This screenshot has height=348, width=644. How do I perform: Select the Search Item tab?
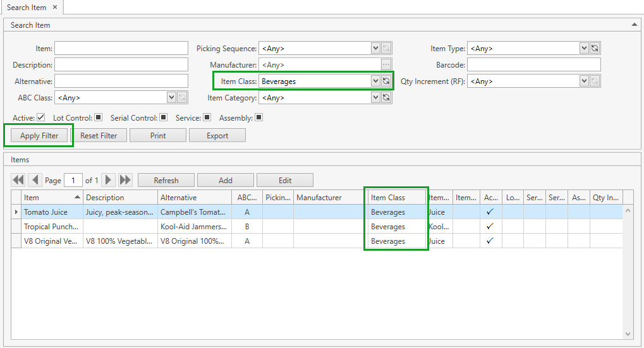27,8
